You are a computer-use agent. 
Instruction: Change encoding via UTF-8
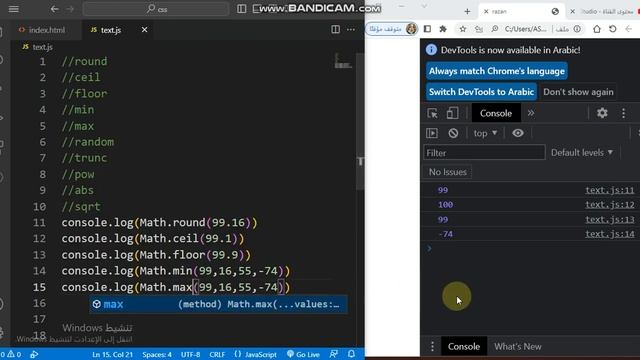pos(190,354)
